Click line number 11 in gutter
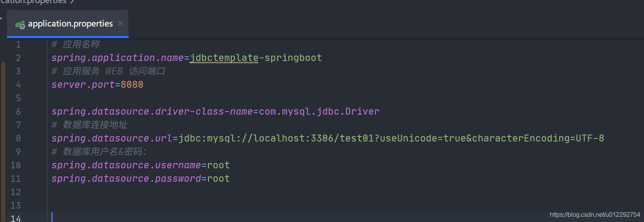 pos(16,179)
